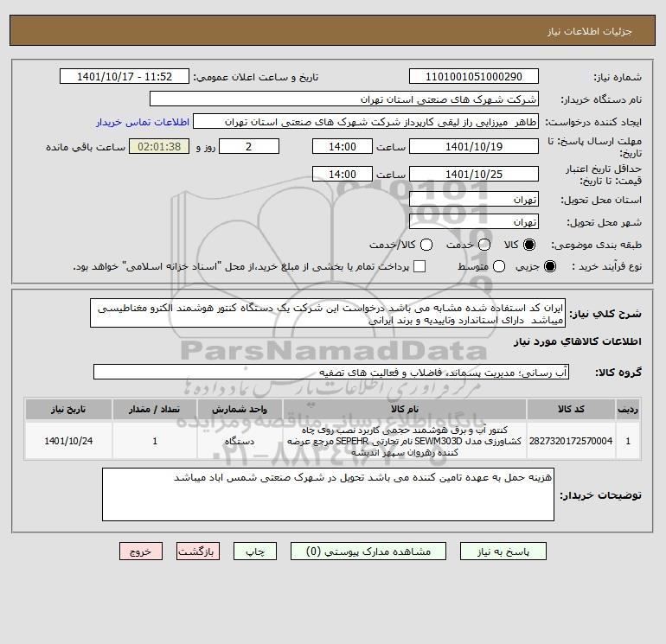Open اطلاعات تماس خریدار link
The width and height of the screenshot is (666, 644).
point(143,122)
